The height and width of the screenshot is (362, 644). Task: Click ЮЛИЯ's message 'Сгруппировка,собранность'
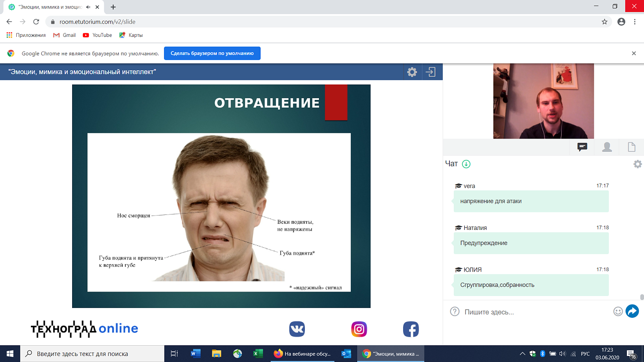pyautogui.click(x=531, y=285)
